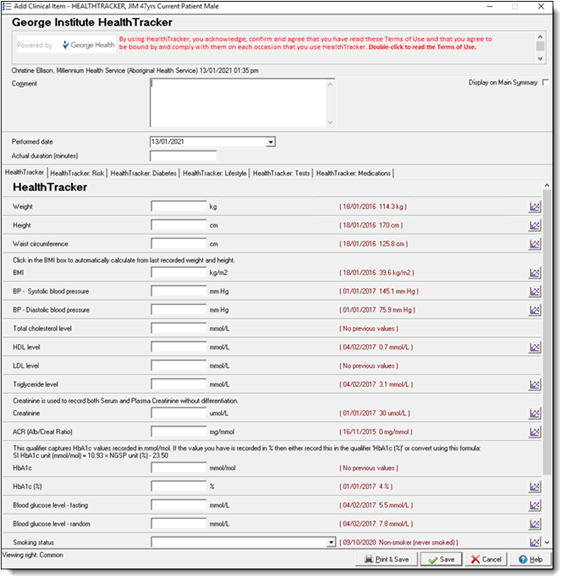Open the Waist circumference graph icon
567x583 pixels.
click(534, 244)
